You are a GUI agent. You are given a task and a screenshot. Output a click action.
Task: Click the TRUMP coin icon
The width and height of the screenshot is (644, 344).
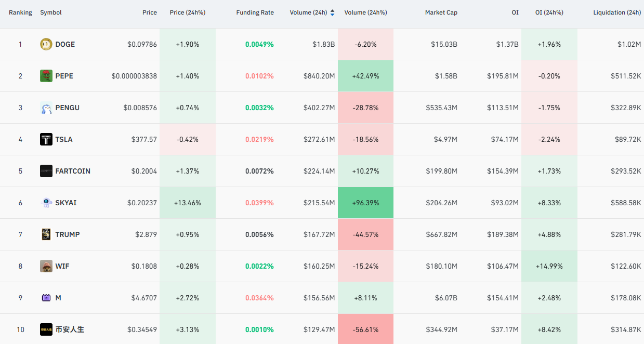pos(46,234)
